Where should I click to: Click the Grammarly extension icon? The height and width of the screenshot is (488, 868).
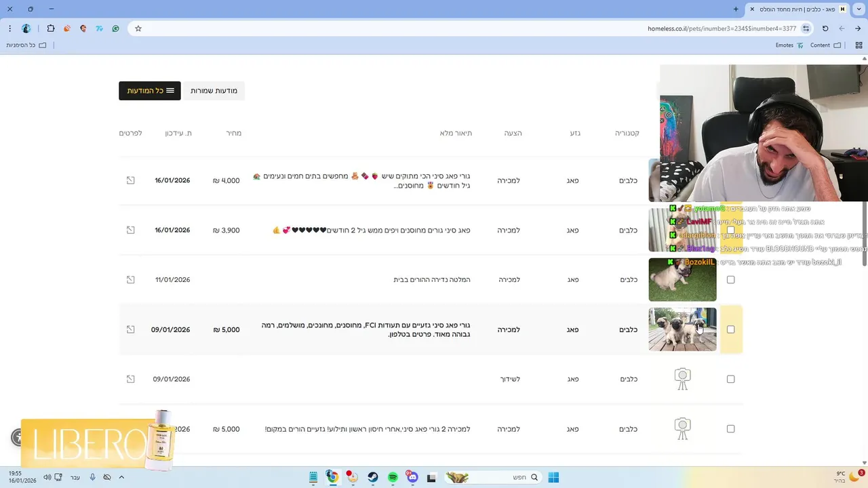tap(116, 28)
